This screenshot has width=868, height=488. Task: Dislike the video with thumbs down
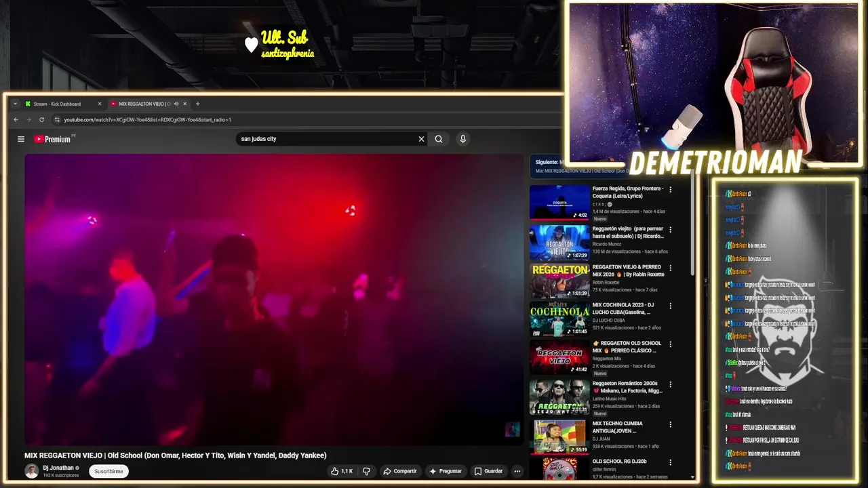[367, 471]
